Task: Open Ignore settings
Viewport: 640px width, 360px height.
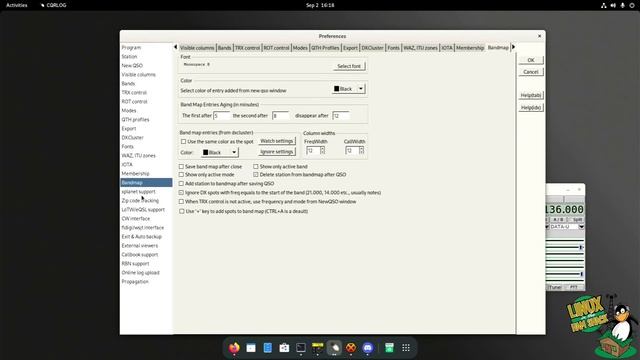Action: click(x=276, y=152)
